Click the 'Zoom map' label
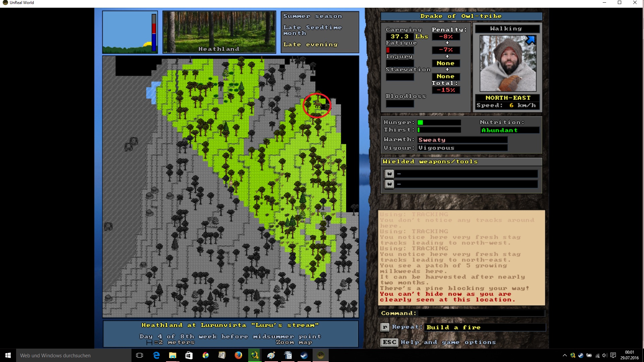The image size is (644, 362). [294, 342]
